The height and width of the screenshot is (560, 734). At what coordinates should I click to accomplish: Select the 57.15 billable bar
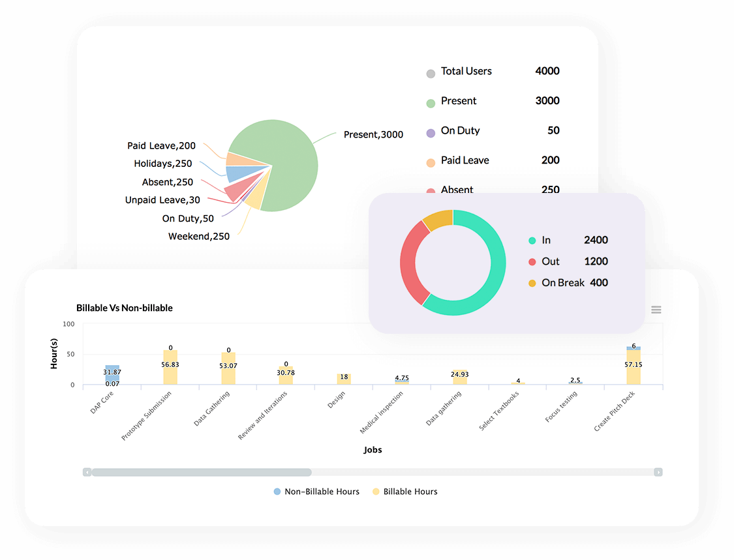coord(634,367)
